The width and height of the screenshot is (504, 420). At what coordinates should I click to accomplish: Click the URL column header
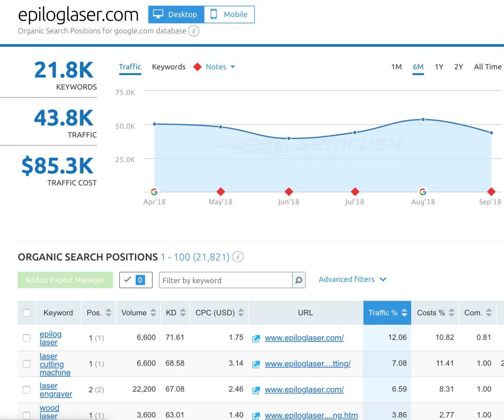pyautogui.click(x=305, y=313)
